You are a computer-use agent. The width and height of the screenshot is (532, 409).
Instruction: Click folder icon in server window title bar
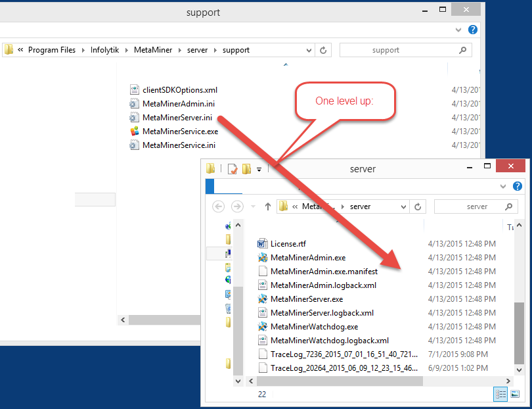[x=210, y=168]
